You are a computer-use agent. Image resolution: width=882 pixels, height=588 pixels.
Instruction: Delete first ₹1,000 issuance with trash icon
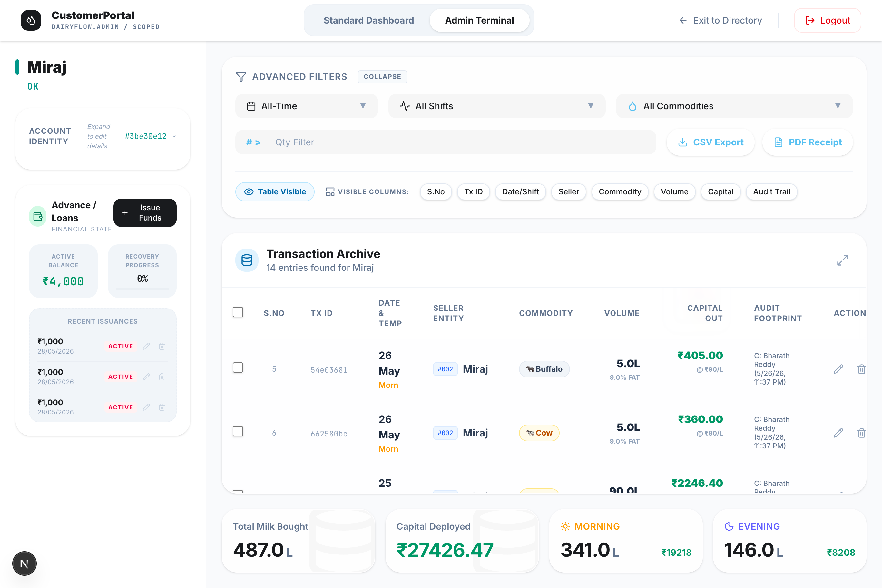point(162,346)
